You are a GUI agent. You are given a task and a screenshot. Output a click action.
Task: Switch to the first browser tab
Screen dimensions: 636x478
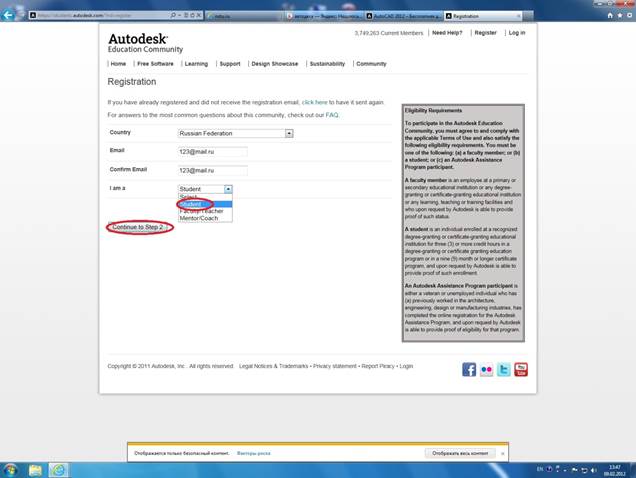pyautogui.click(x=245, y=16)
